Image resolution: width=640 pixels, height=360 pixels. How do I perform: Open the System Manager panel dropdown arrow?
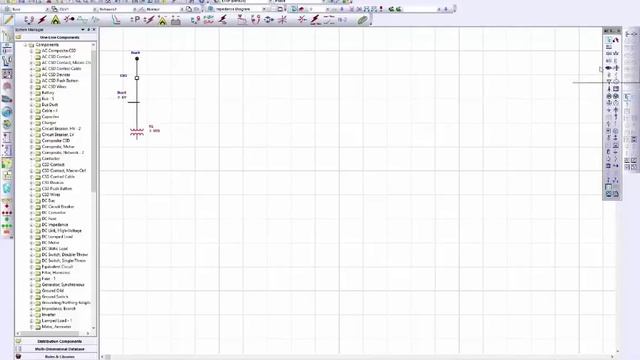pyautogui.click(x=83, y=30)
